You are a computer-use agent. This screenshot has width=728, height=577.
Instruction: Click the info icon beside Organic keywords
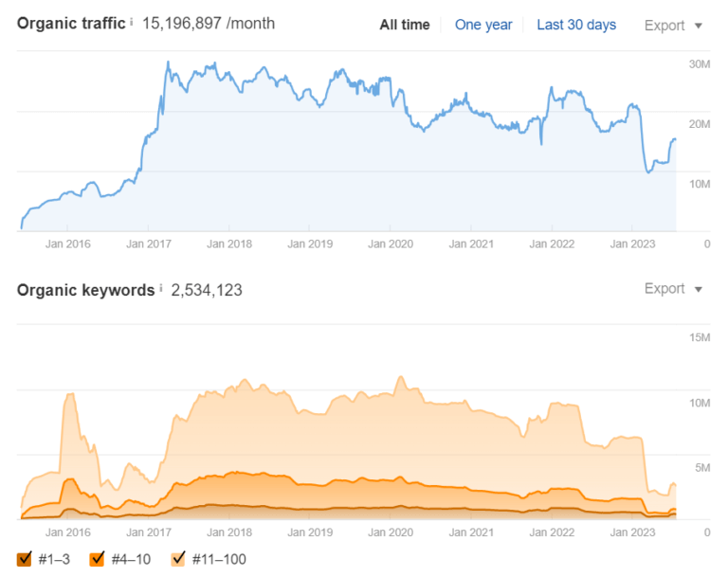pyautogui.click(x=161, y=288)
